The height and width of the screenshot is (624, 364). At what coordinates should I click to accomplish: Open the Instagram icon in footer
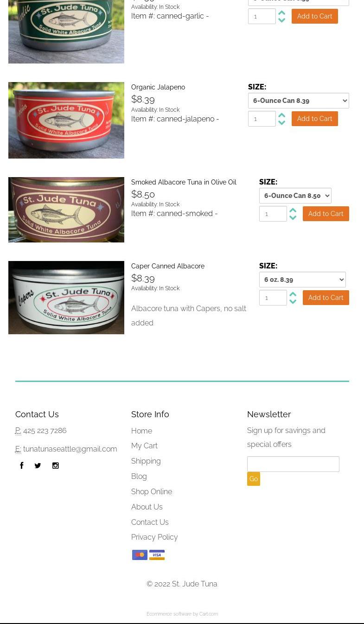[56, 465]
